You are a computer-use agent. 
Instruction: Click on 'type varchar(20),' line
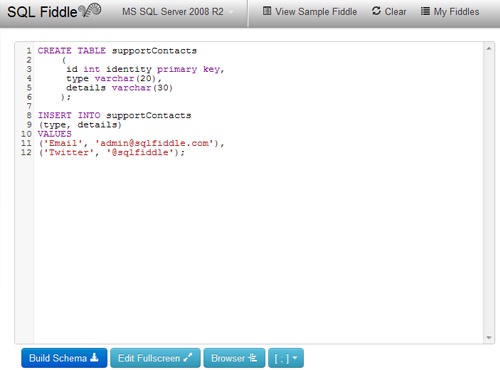[x=114, y=78]
